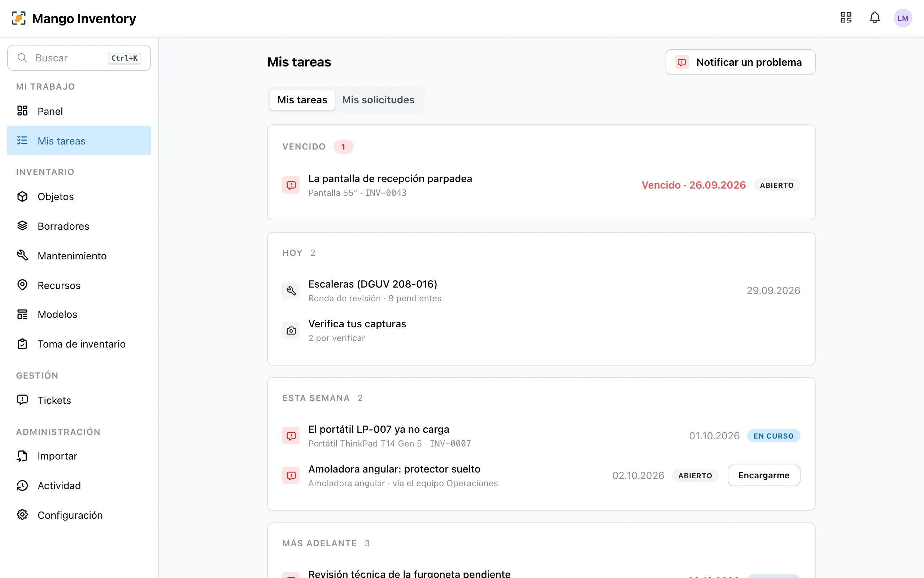
Task: Click the Objetos cube icon
Action: coord(22,197)
